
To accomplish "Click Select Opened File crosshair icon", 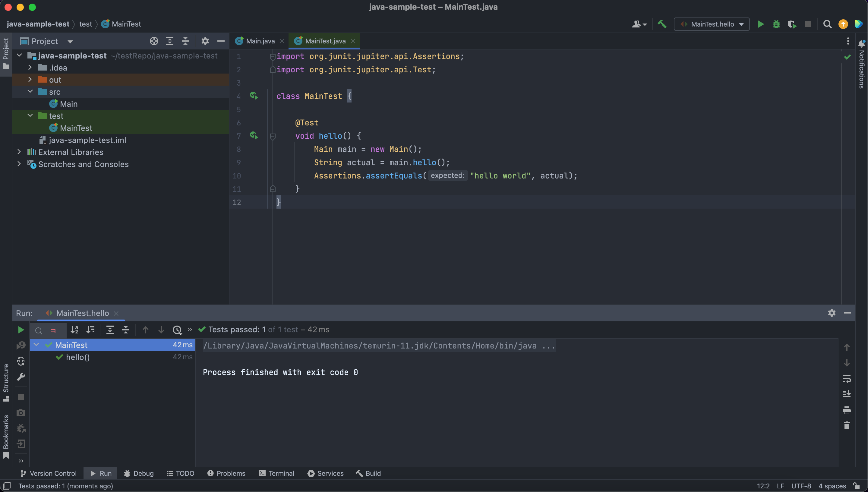I will pyautogui.click(x=154, y=41).
